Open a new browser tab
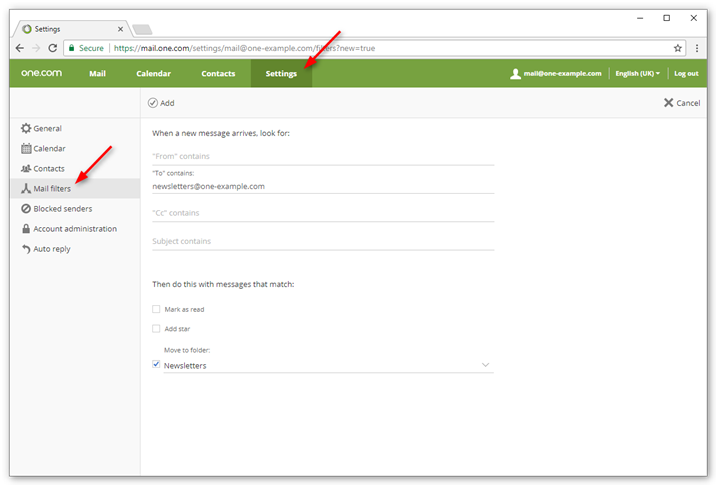The width and height of the screenshot is (716, 485). pos(142,30)
